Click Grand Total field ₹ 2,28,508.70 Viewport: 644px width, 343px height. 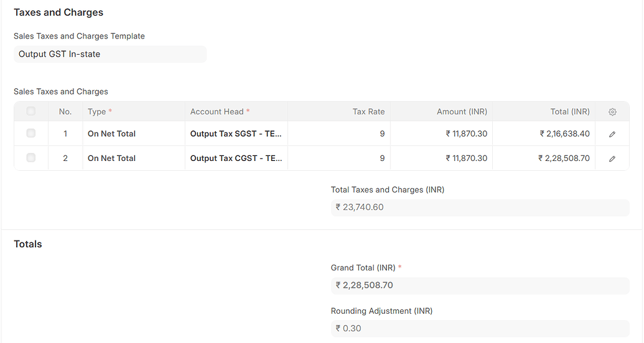tap(480, 285)
